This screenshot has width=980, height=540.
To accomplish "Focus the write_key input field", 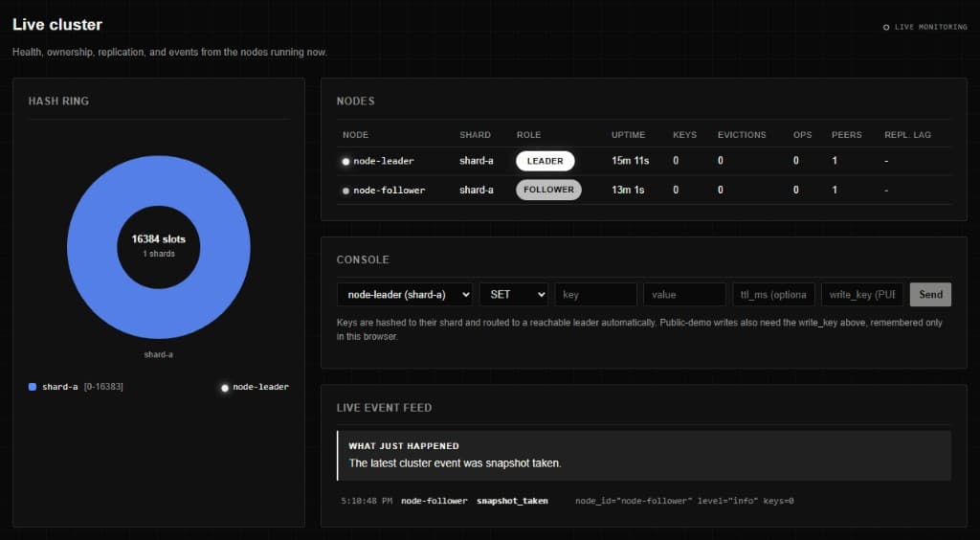I will 862,294.
